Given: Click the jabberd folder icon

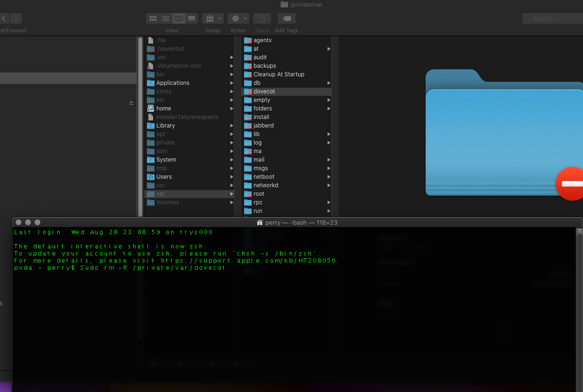Looking at the screenshot, I should coord(247,126).
